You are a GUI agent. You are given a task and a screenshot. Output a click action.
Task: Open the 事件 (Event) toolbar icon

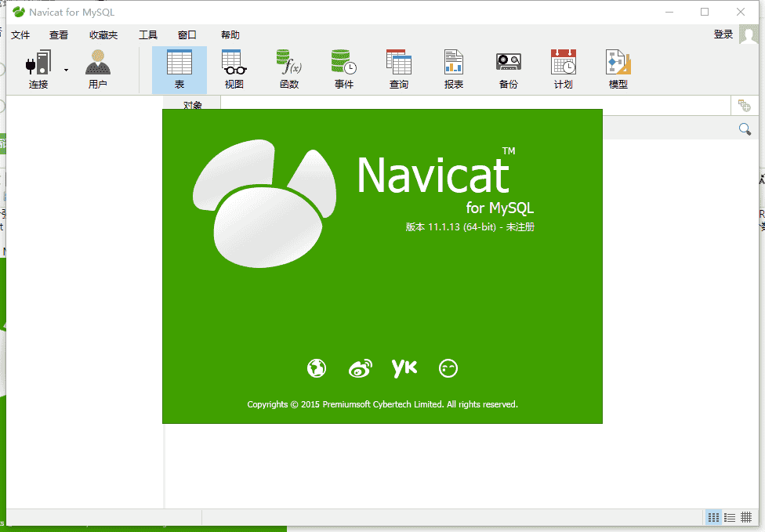(343, 69)
